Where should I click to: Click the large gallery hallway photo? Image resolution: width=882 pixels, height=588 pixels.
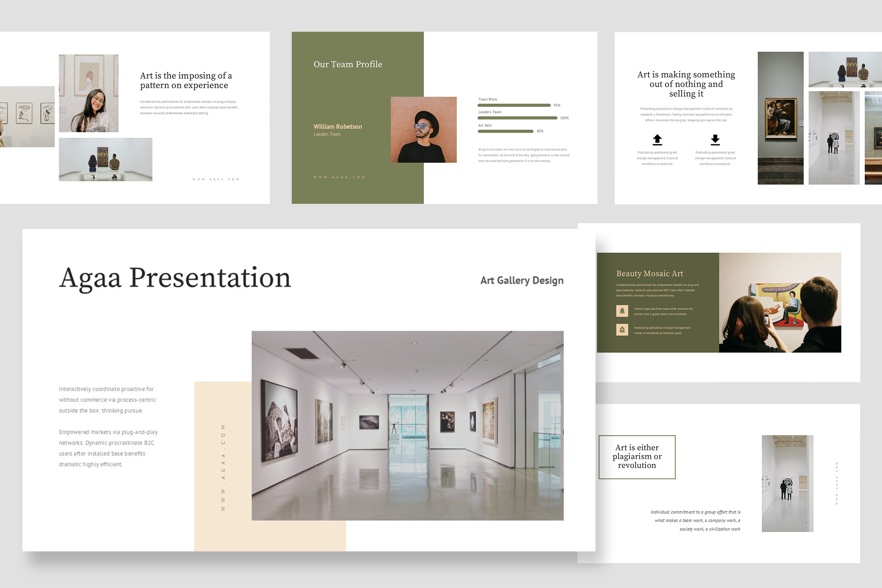pos(407,426)
